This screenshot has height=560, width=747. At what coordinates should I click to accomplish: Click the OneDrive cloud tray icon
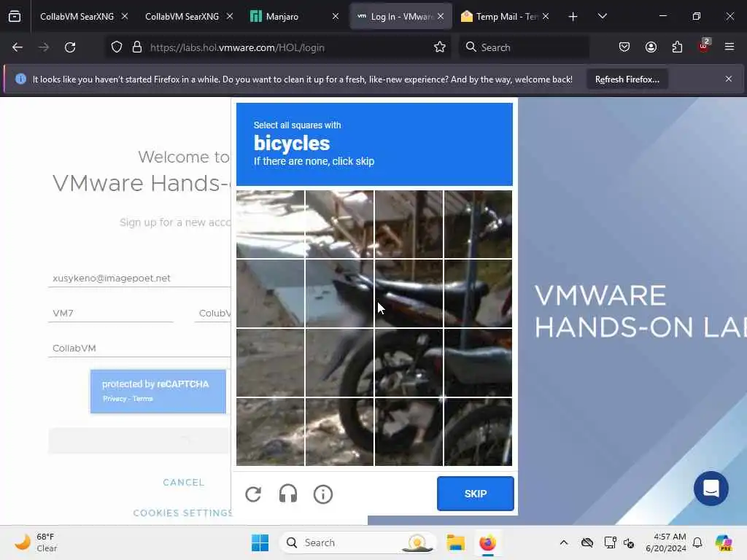point(587,542)
